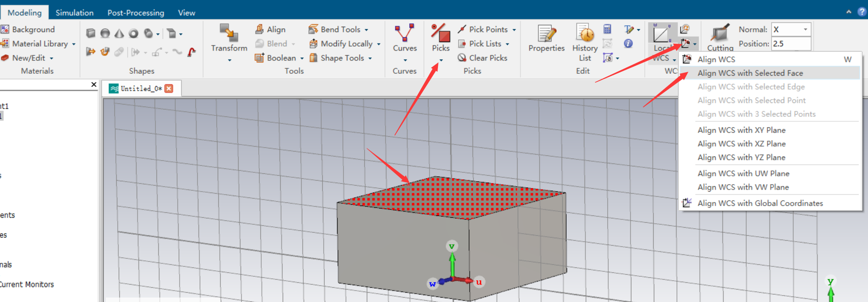Open the Modify Locally menu
868x302 pixels.
[x=345, y=44]
